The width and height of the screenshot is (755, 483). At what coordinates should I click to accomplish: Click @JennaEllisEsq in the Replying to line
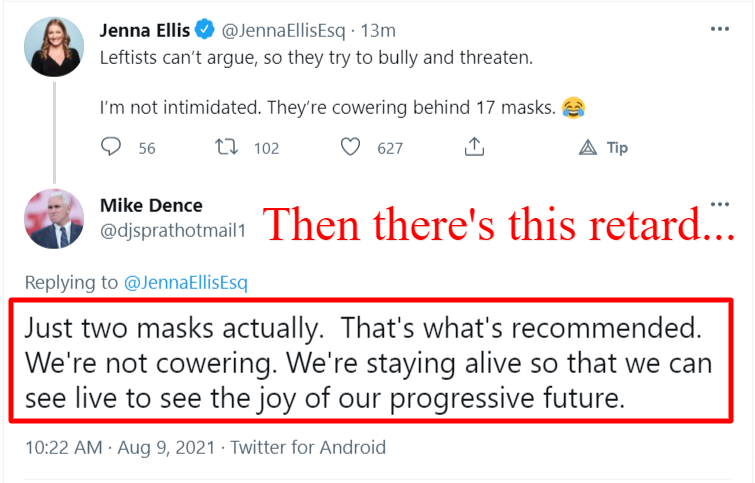tap(186, 283)
